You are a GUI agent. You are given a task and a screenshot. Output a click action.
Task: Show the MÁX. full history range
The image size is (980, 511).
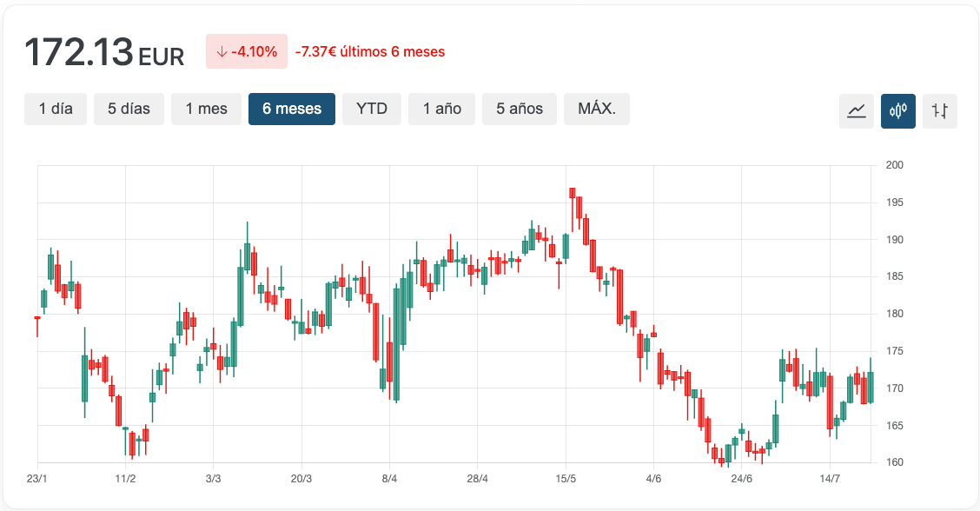pyautogui.click(x=597, y=109)
